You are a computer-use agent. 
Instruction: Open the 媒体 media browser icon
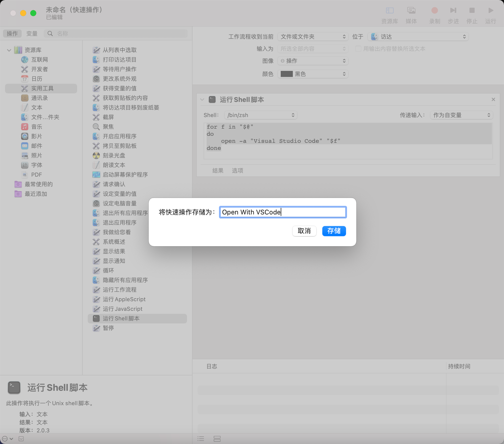click(411, 11)
